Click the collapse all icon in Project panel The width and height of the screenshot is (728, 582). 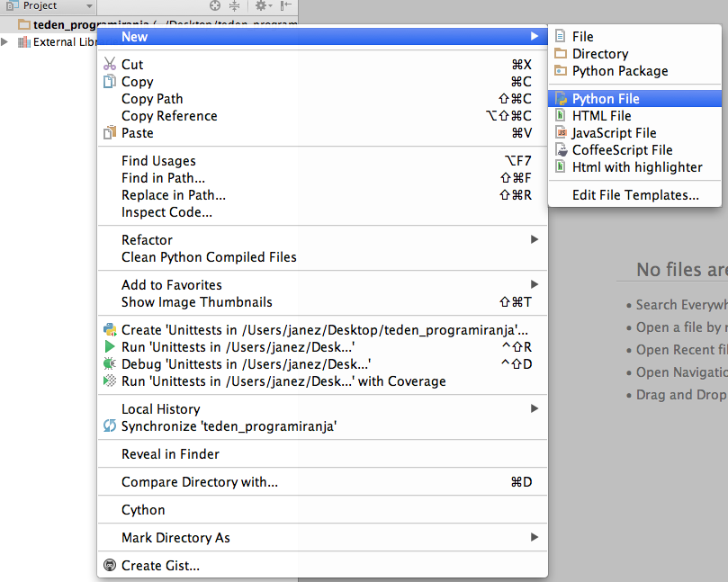(x=234, y=6)
